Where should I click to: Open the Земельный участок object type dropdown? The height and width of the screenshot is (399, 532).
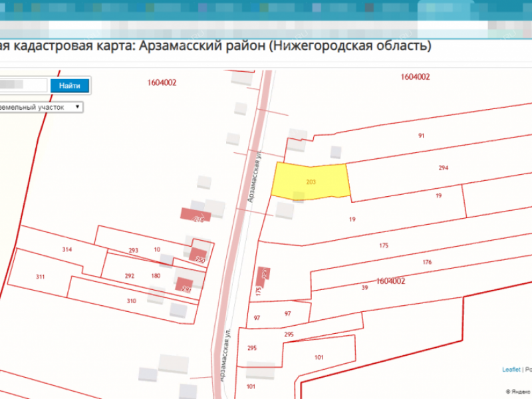[x=40, y=106]
